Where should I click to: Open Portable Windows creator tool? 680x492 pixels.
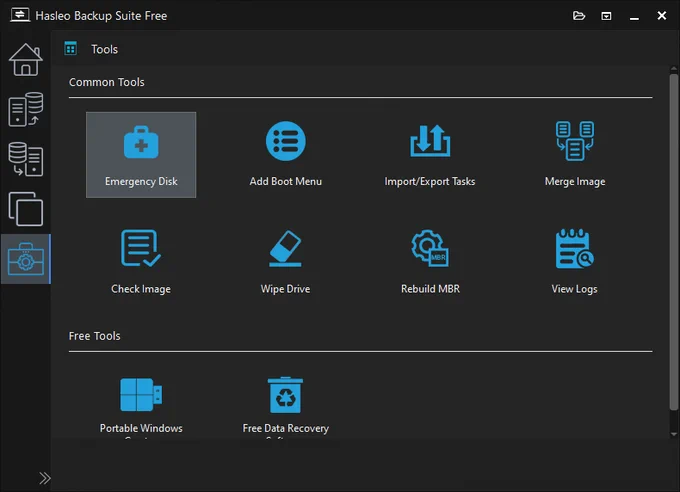(x=141, y=406)
